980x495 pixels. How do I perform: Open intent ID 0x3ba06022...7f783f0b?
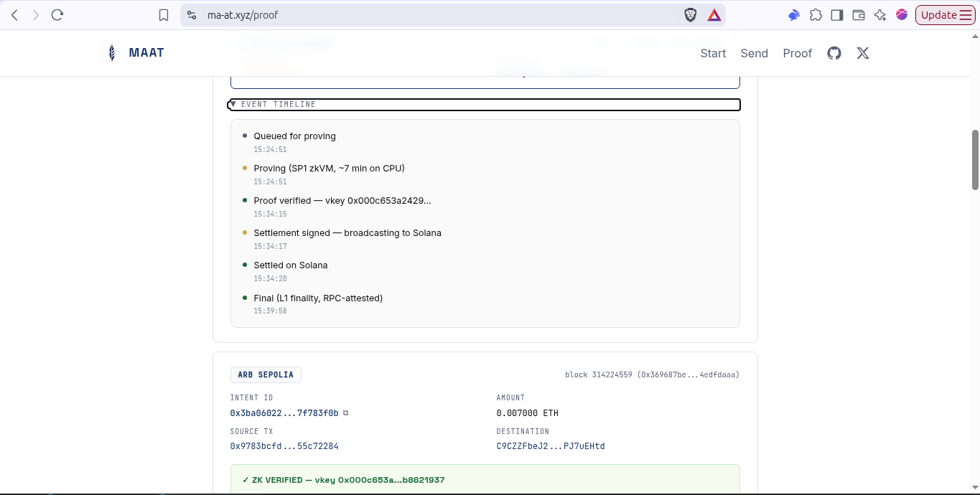[284, 413]
